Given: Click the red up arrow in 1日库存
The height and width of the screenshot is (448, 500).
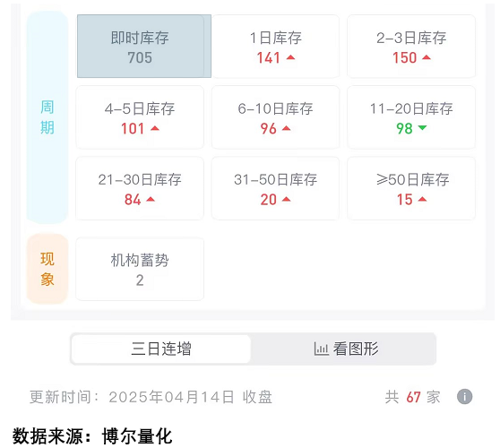Looking at the screenshot, I should coord(290,57).
